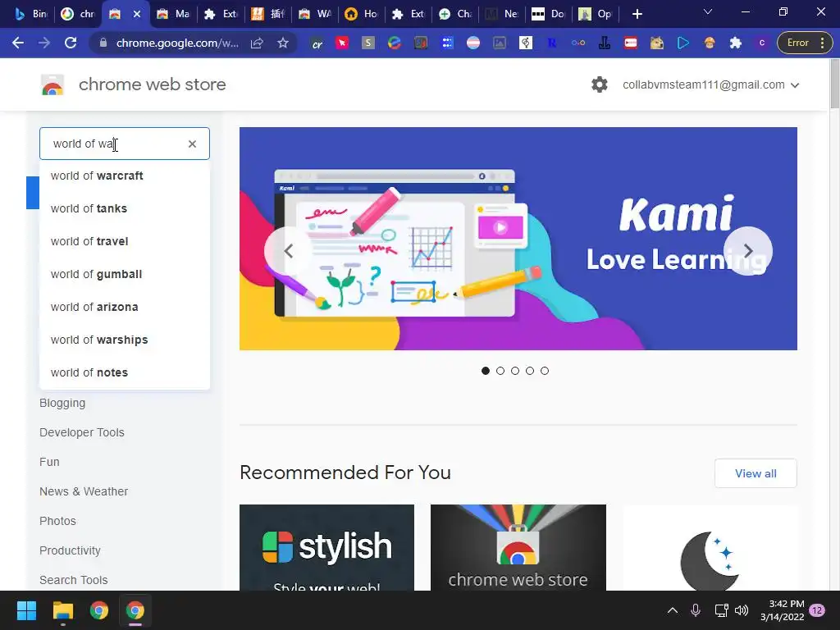This screenshot has height=630, width=840.
Task: Reload the Chrome Web Store page
Action: tap(71, 43)
